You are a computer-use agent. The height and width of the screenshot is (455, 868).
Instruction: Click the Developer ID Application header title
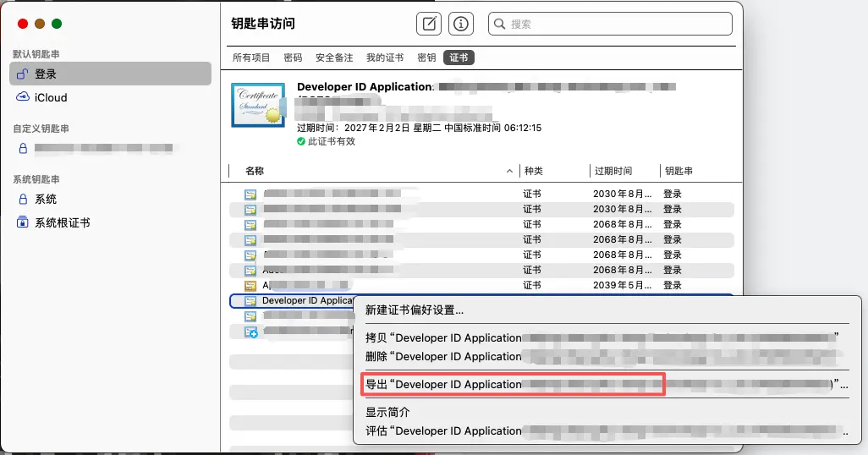(365, 87)
